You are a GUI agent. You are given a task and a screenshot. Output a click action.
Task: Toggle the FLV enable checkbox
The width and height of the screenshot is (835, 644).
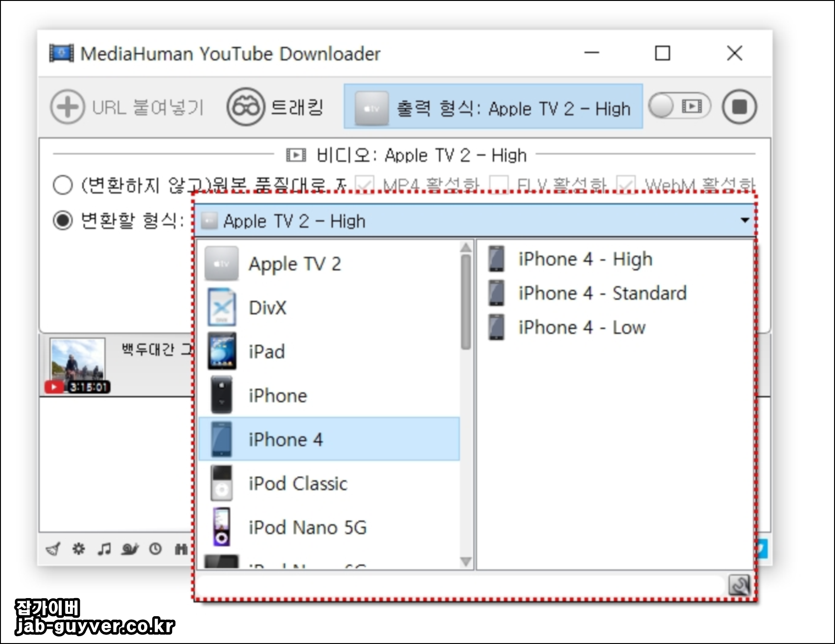pos(499,184)
